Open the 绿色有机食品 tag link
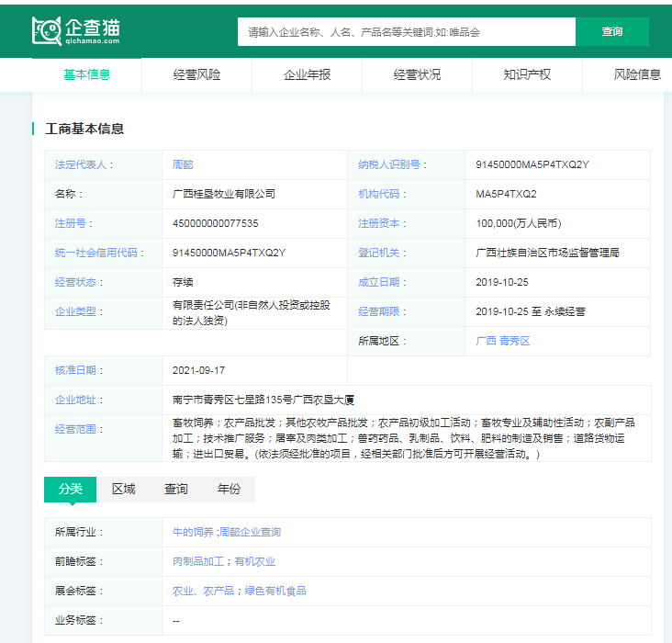Image resolution: width=672 pixels, height=643 pixels. click(x=275, y=591)
